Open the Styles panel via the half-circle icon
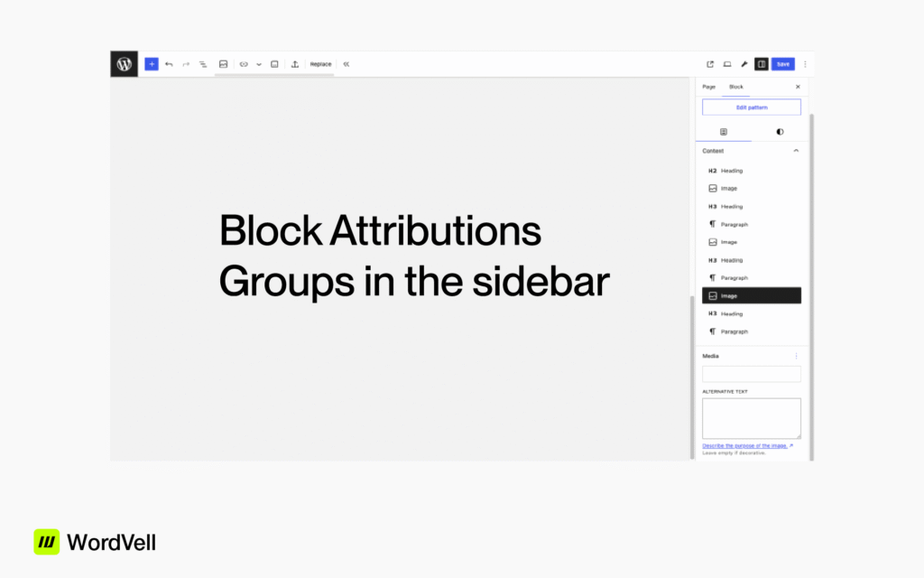 [x=779, y=132]
